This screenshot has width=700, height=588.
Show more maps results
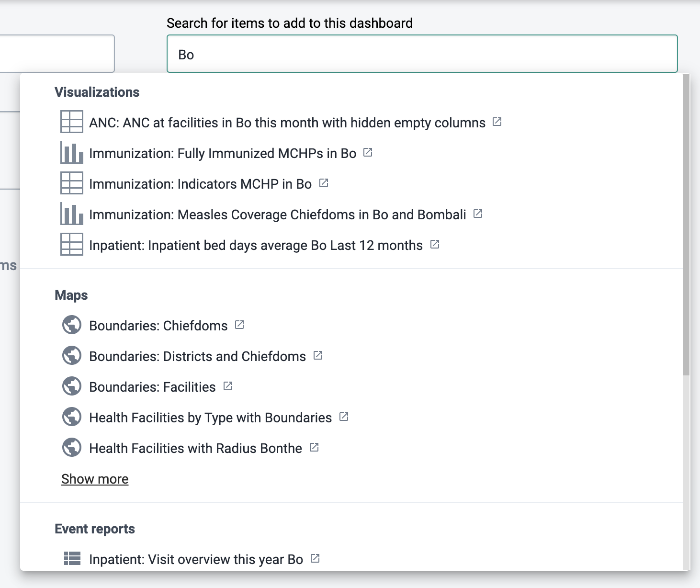95,479
